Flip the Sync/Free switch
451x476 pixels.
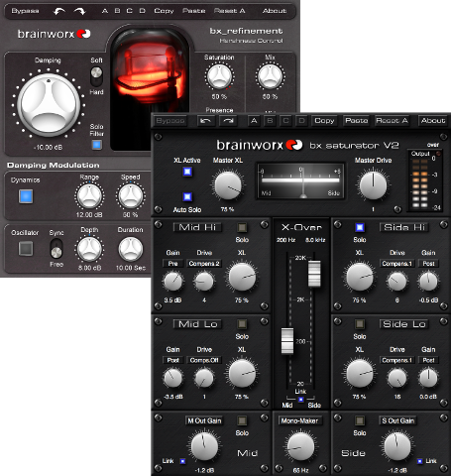pos(56,249)
